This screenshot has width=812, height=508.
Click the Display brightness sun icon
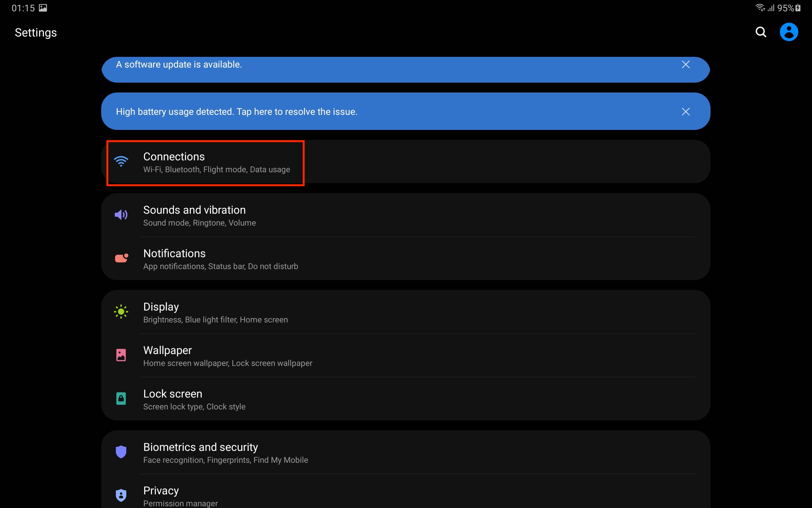[x=121, y=312]
